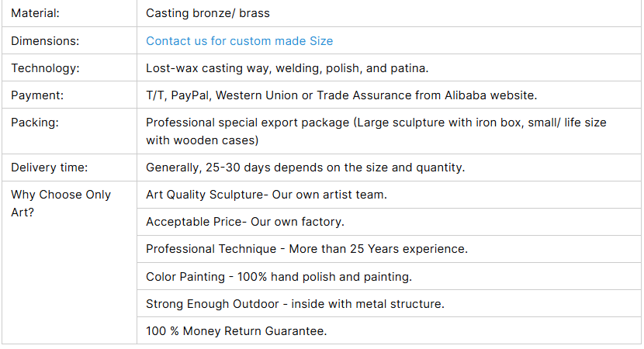This screenshot has height=349, width=644.
Task: Select the Color Painting hand polish row
Action: [x=389, y=276]
